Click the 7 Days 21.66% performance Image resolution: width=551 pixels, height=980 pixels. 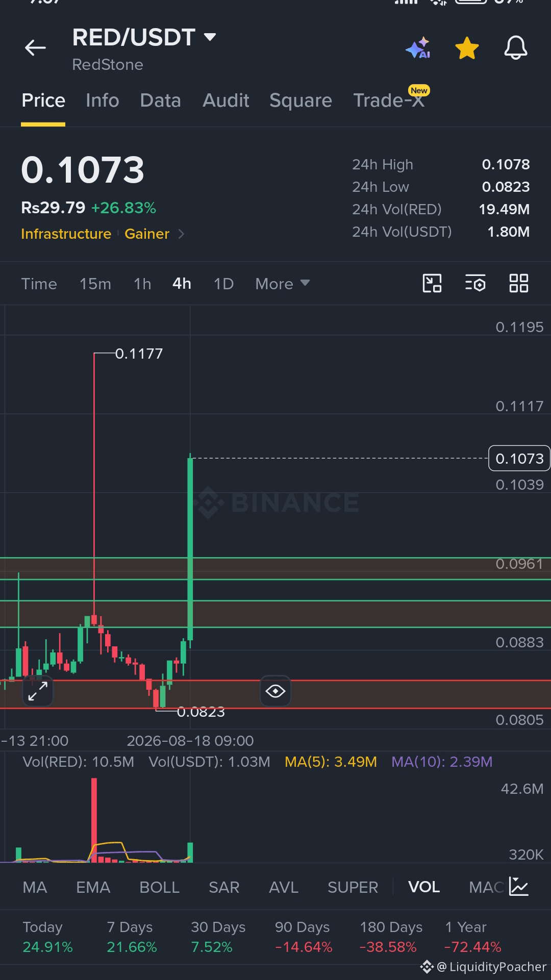132,937
